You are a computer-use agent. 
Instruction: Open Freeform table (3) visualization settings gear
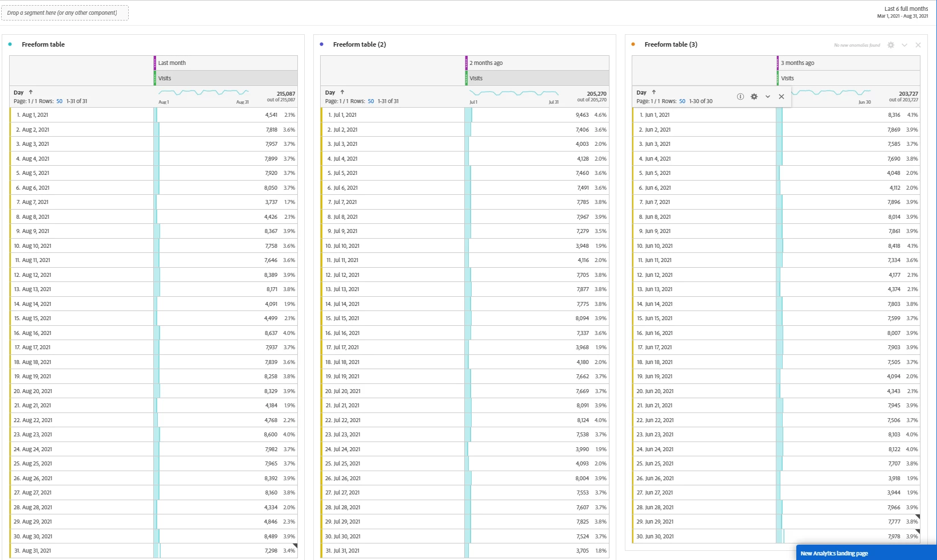point(891,45)
